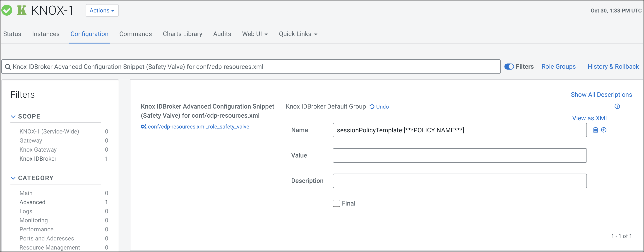The width and height of the screenshot is (644, 252).
Task: Click the info description icon
Action: point(617,106)
